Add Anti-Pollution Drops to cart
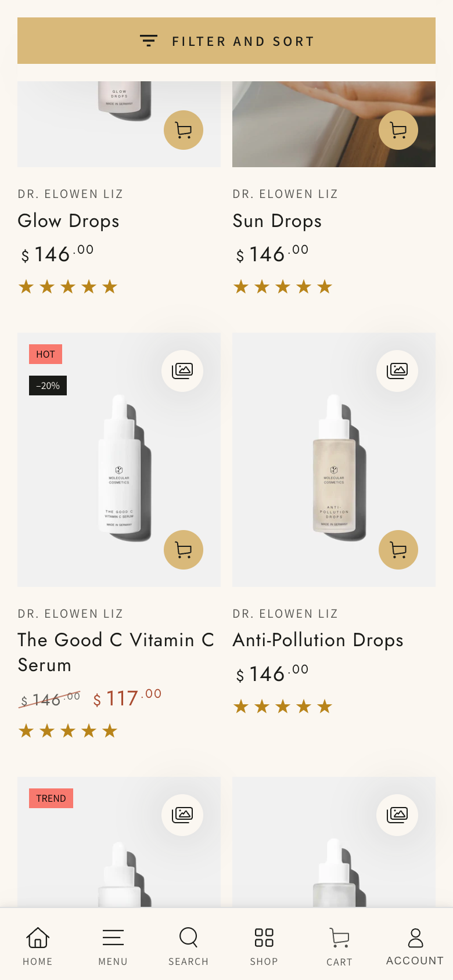The image size is (453, 980). (x=398, y=550)
